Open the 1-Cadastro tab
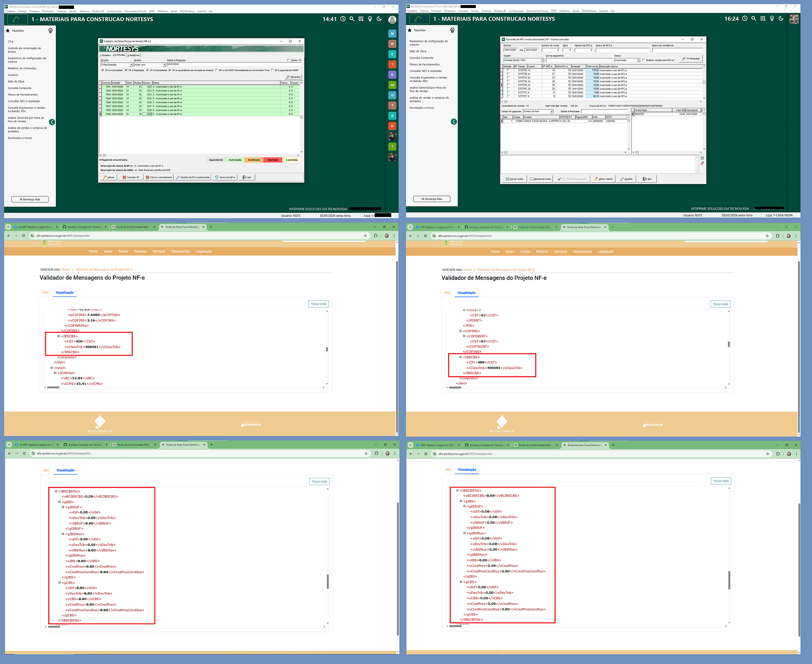 (x=105, y=55)
